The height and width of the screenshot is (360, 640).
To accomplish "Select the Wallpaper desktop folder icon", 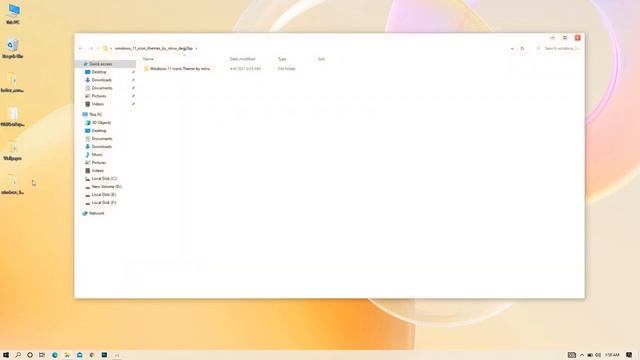I will click(13, 151).
